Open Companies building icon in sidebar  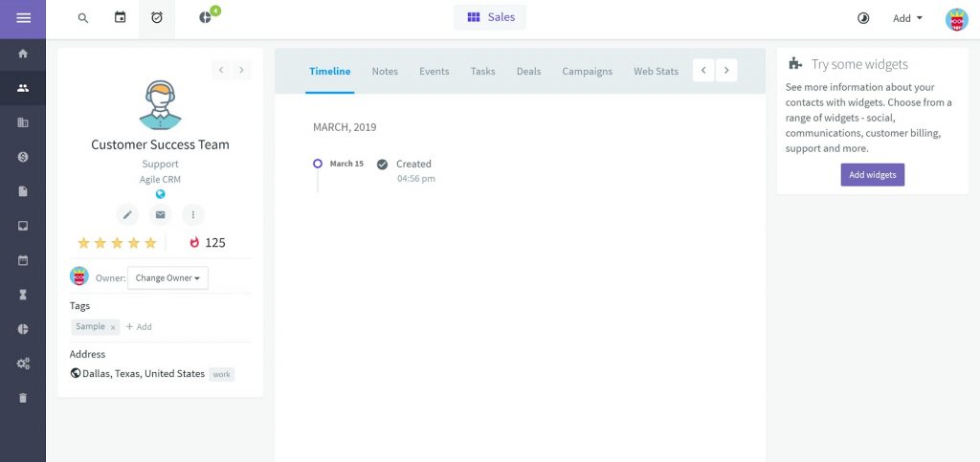23,122
